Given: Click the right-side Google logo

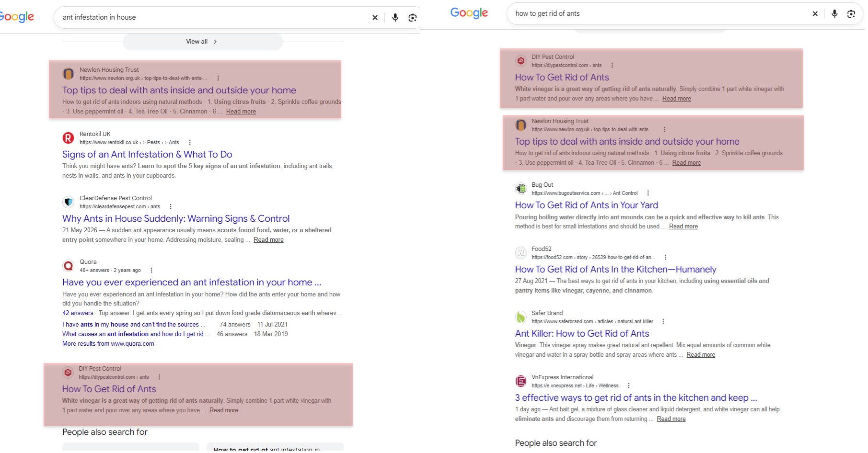Looking at the screenshot, I should pyautogui.click(x=469, y=13).
